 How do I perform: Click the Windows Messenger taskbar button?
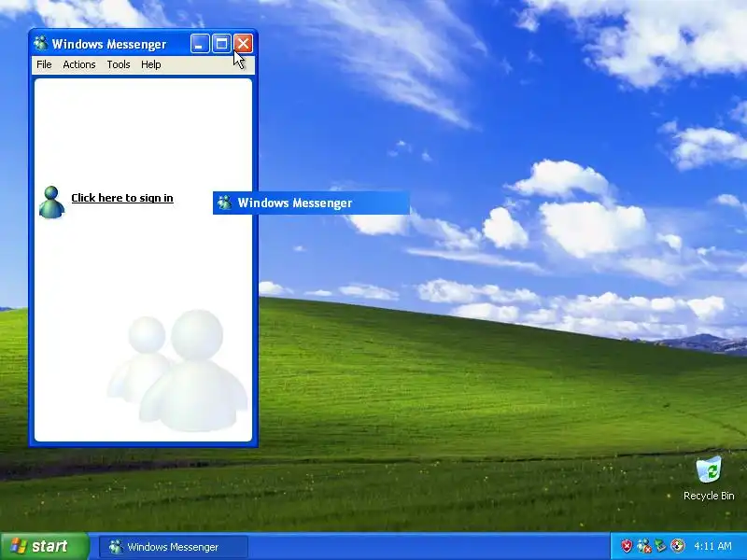pyautogui.click(x=174, y=547)
